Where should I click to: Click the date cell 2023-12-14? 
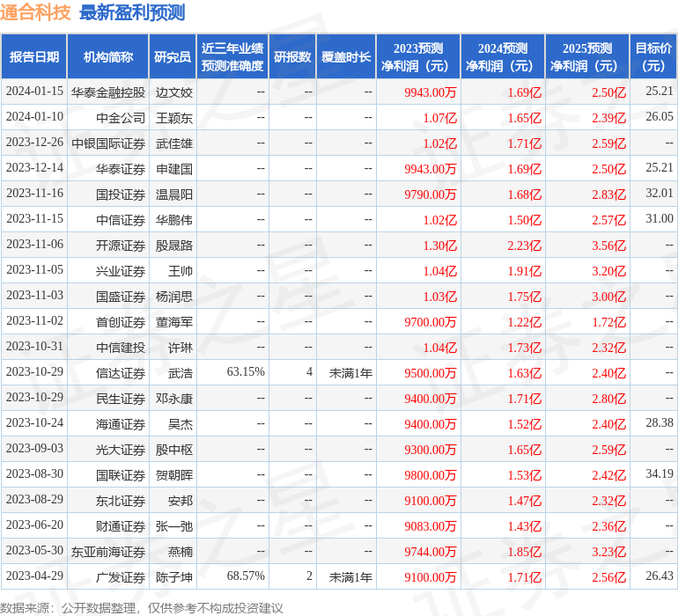pos(34,168)
